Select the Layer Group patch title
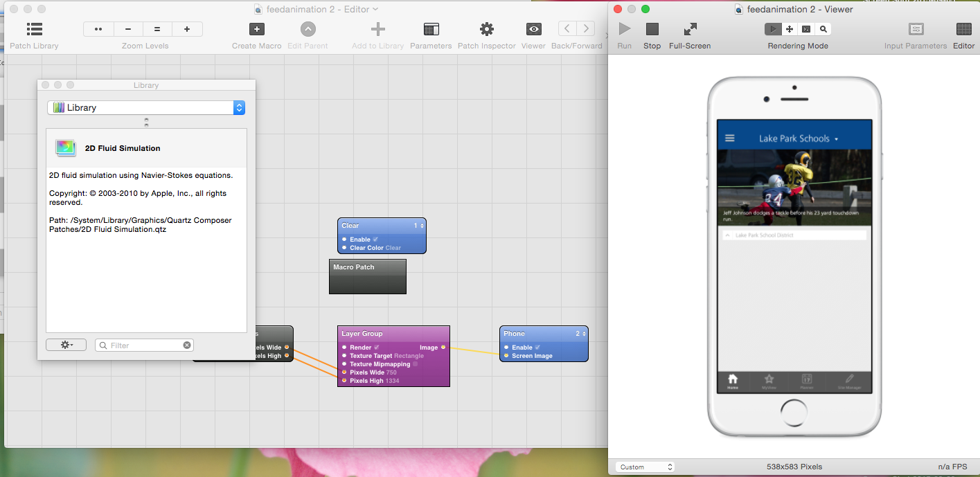Screen dimensions: 980x477 362,334
